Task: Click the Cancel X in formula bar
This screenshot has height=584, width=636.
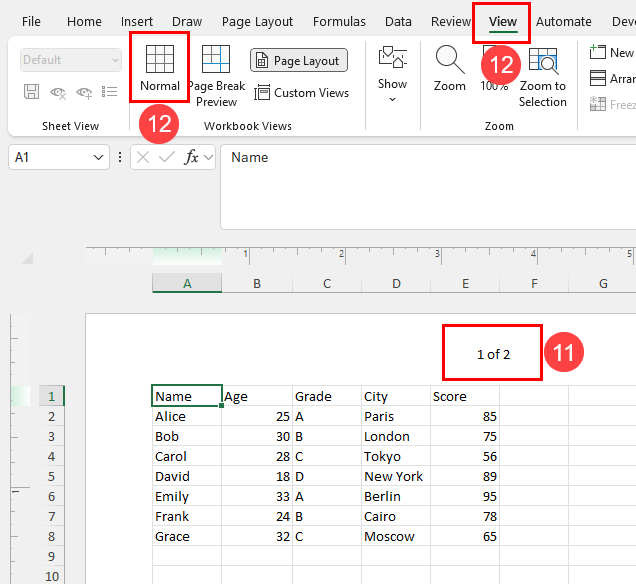Action: (143, 157)
